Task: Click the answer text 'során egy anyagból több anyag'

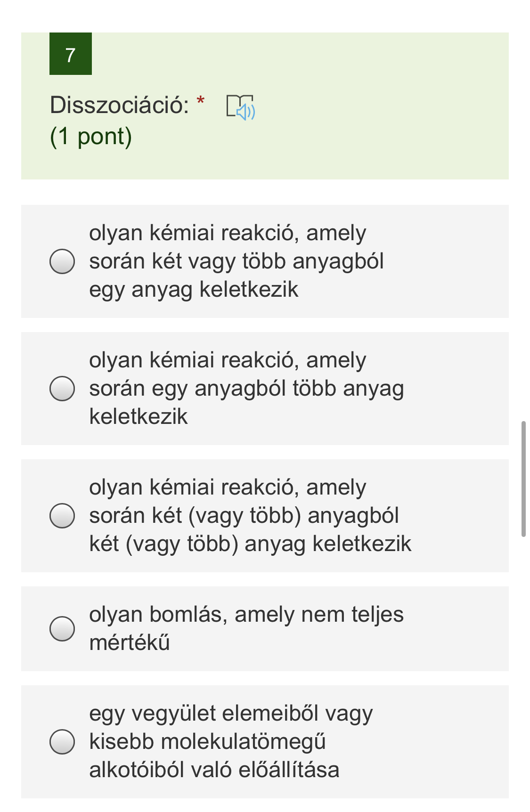Action: pyautogui.click(x=246, y=389)
